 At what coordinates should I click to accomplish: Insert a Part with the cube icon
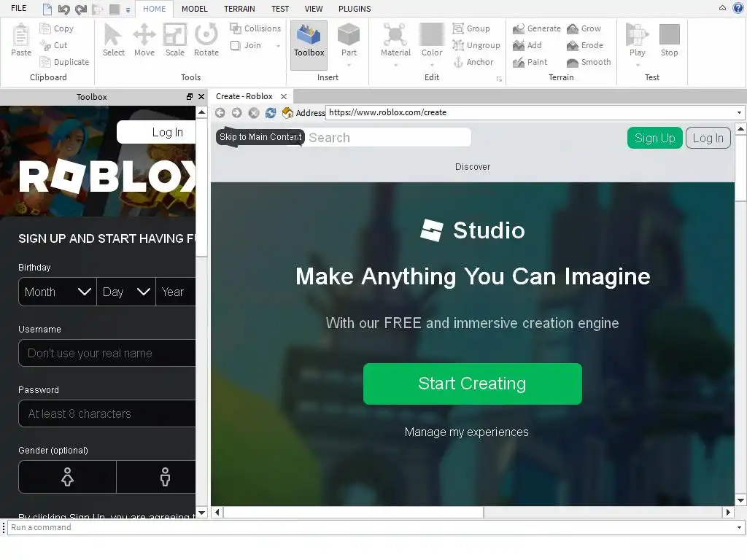click(349, 35)
